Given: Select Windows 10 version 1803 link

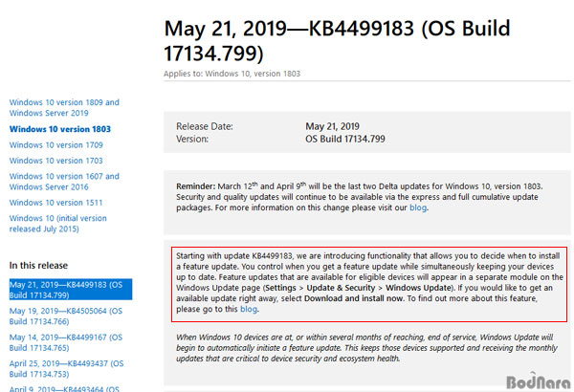Looking at the screenshot, I should [x=60, y=129].
